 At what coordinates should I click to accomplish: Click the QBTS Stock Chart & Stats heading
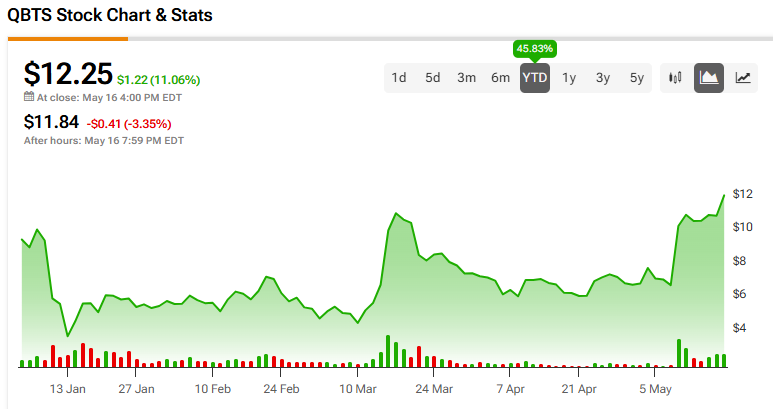click(x=110, y=15)
